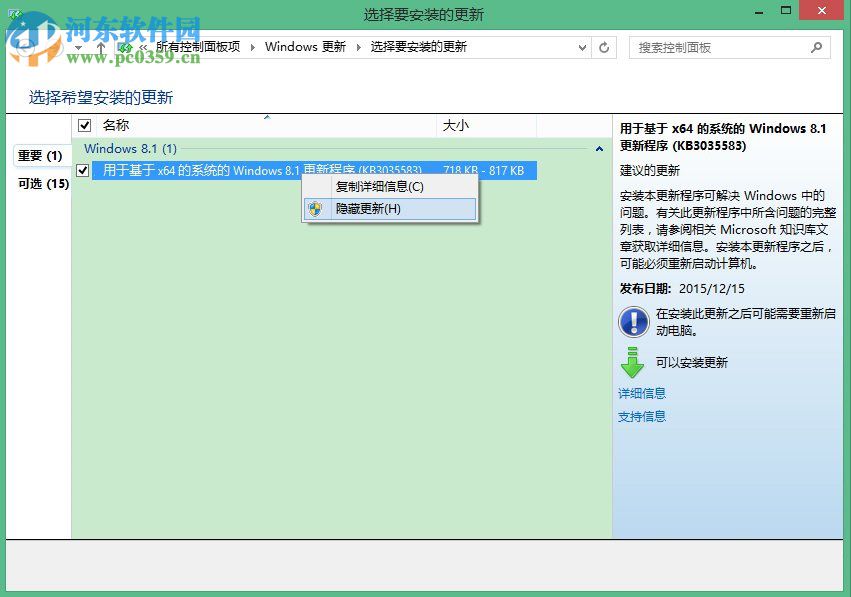This screenshot has height=597, width=851.
Task: Click the refresh icon beside the address bar
Action: coord(604,47)
